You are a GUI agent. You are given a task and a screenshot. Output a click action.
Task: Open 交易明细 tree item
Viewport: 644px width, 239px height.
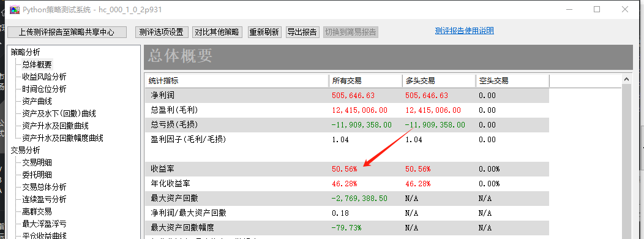pos(37,162)
